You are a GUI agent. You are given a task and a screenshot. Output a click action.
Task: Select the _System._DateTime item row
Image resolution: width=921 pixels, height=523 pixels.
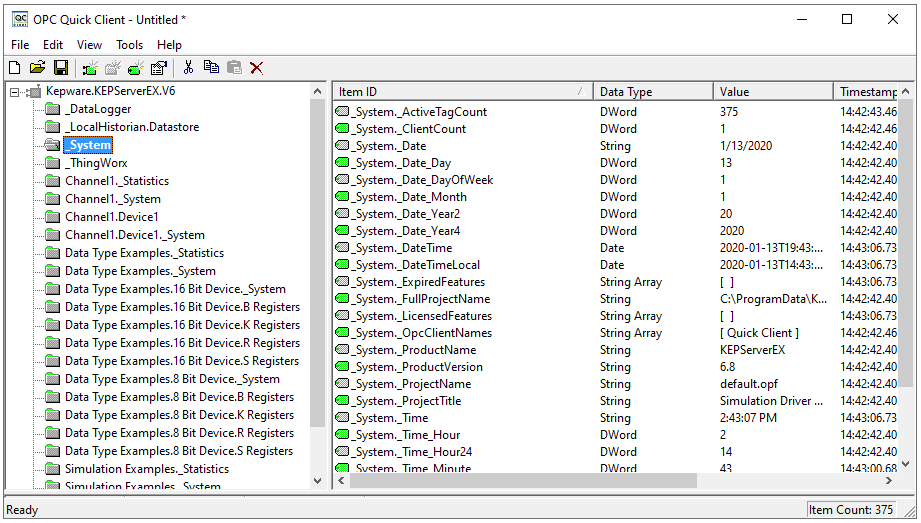tap(404, 248)
